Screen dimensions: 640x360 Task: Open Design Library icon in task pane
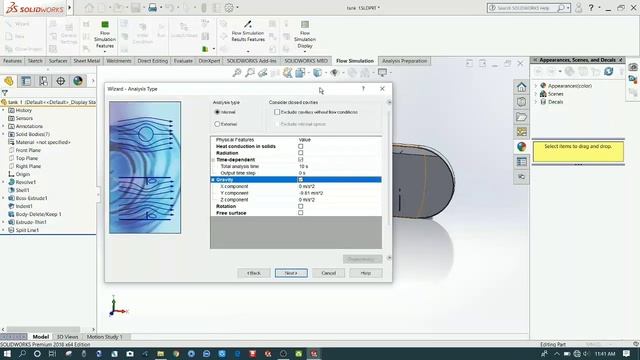pyautogui.click(x=521, y=102)
